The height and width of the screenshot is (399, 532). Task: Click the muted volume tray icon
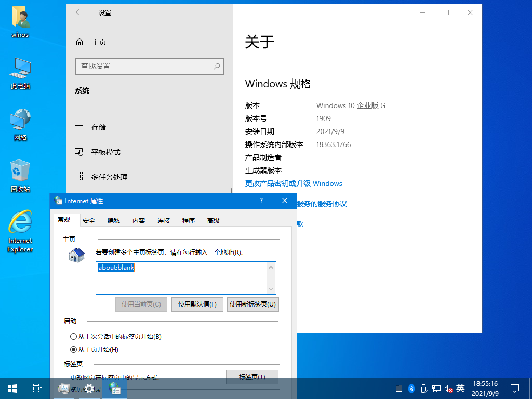pyautogui.click(x=448, y=389)
